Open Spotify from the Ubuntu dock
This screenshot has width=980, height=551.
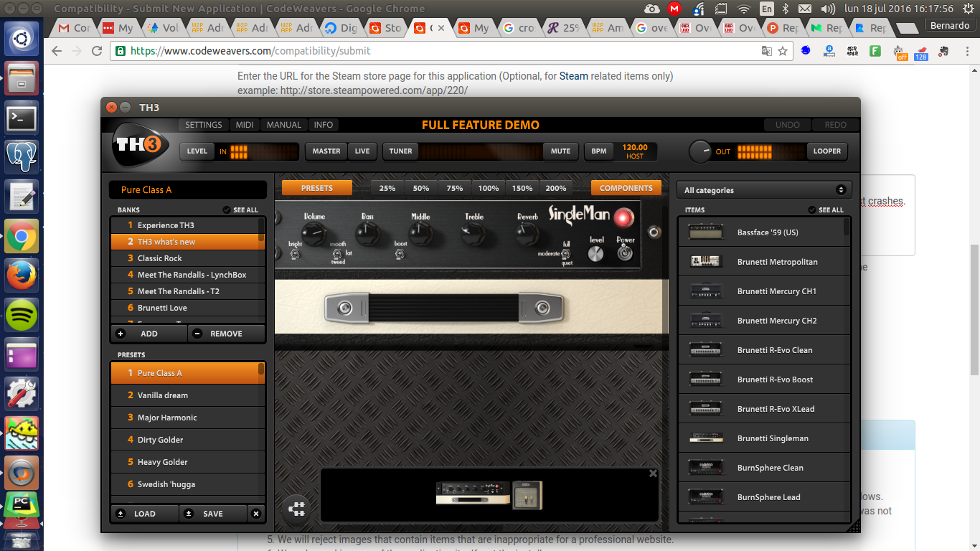22,315
